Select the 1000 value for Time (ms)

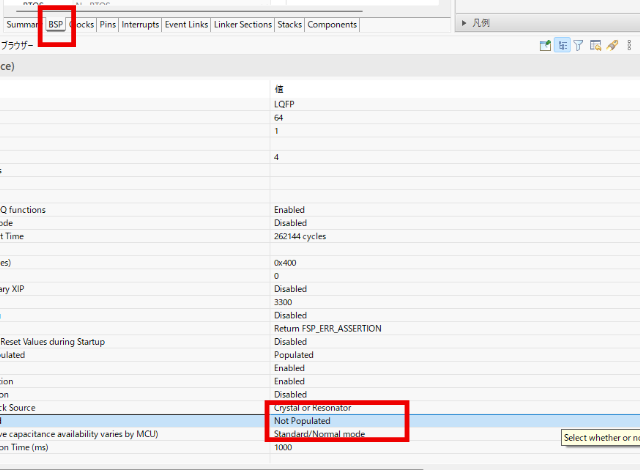[x=283, y=447]
